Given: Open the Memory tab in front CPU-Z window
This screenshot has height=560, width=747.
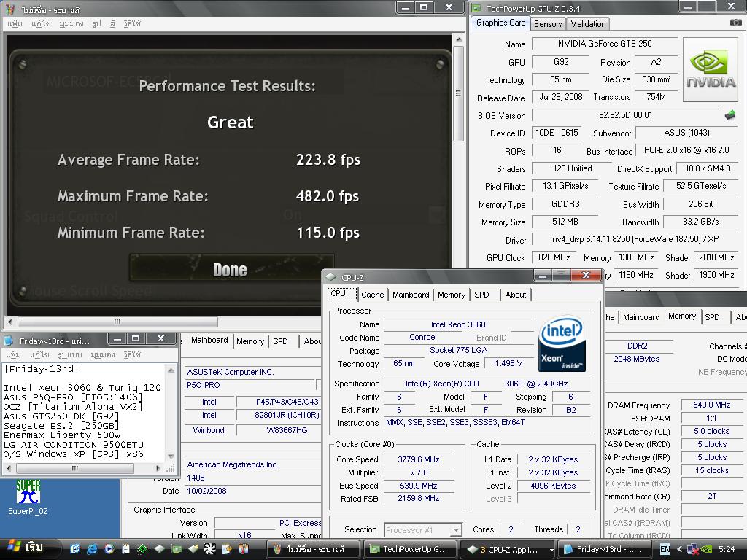Looking at the screenshot, I should tap(451, 295).
